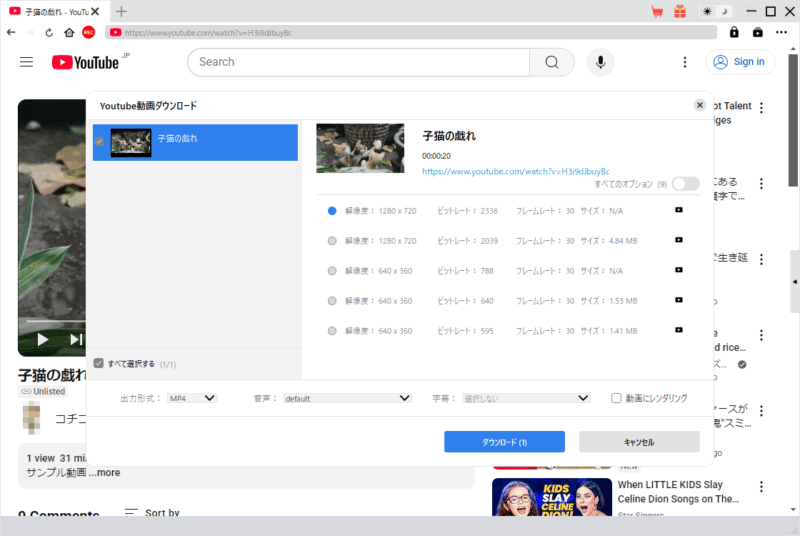The image size is (800, 536).
Task: Select 640x360 bitrate 595 option
Action: [332, 331]
